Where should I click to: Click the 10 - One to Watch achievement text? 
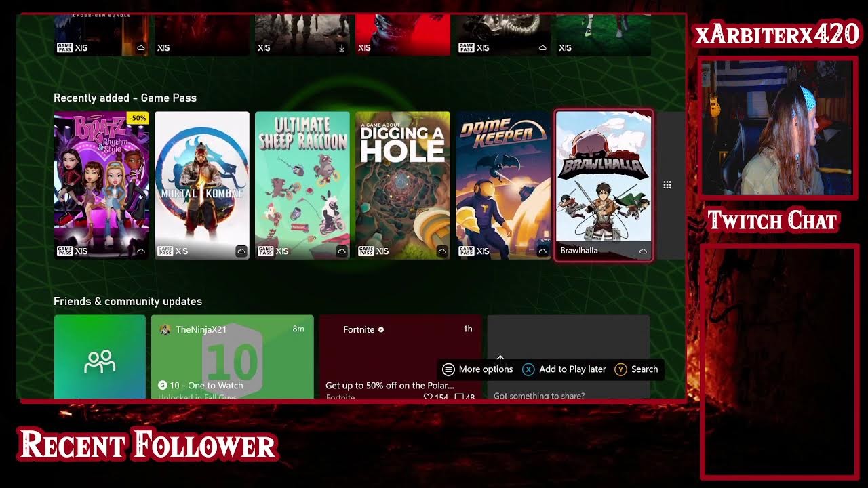pyautogui.click(x=206, y=385)
